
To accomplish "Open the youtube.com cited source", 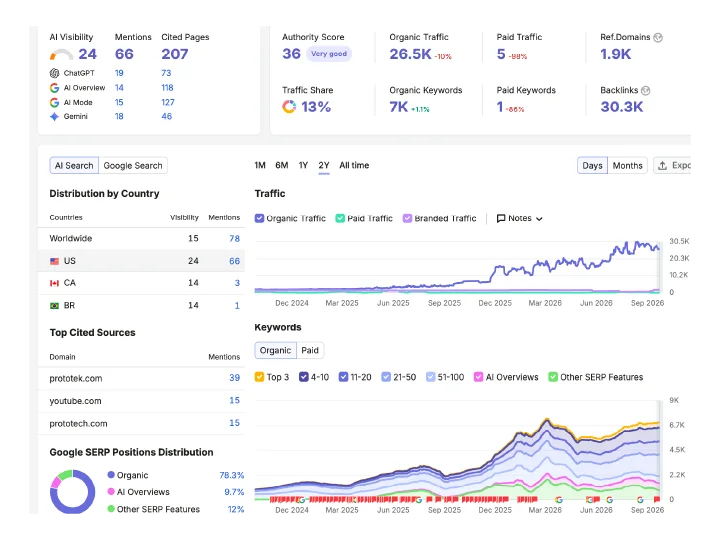I will 75,401.
